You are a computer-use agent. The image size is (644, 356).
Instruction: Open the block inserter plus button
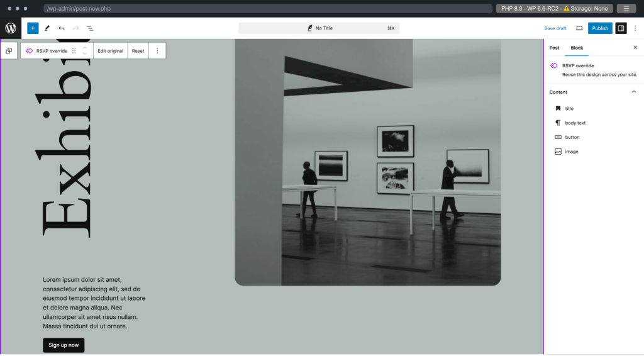[x=33, y=28]
